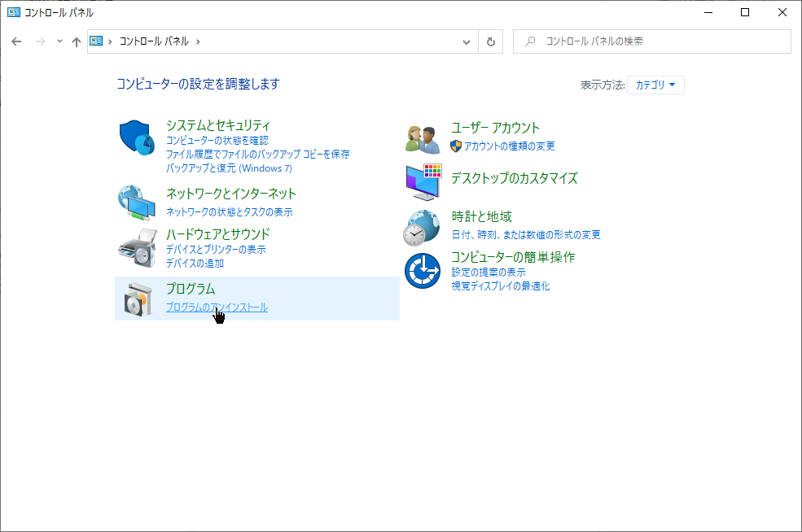Open the 時計と地域 clock globe icon
Screen dimensions: 802x532
point(422,228)
